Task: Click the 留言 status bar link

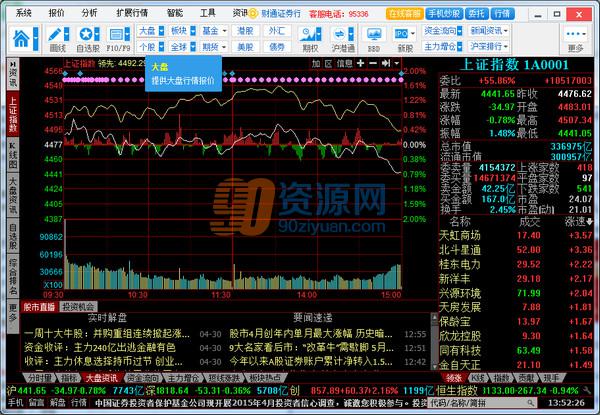Action: [x=36, y=403]
